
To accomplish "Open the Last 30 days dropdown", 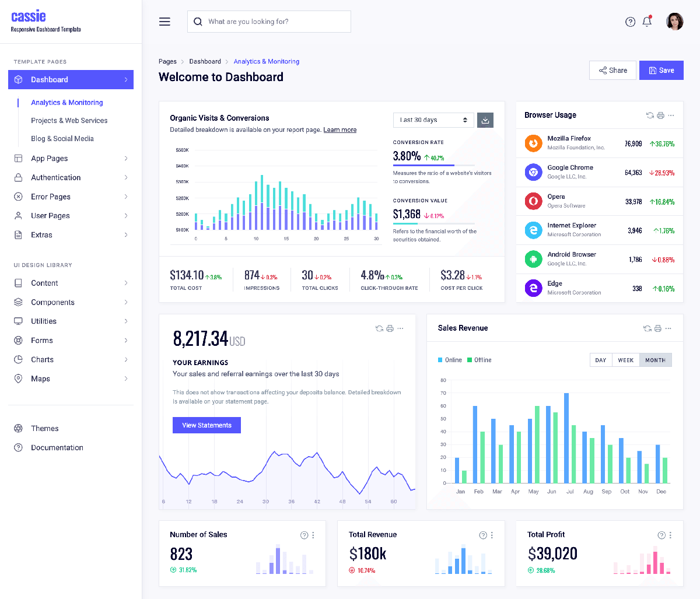I will [x=433, y=120].
